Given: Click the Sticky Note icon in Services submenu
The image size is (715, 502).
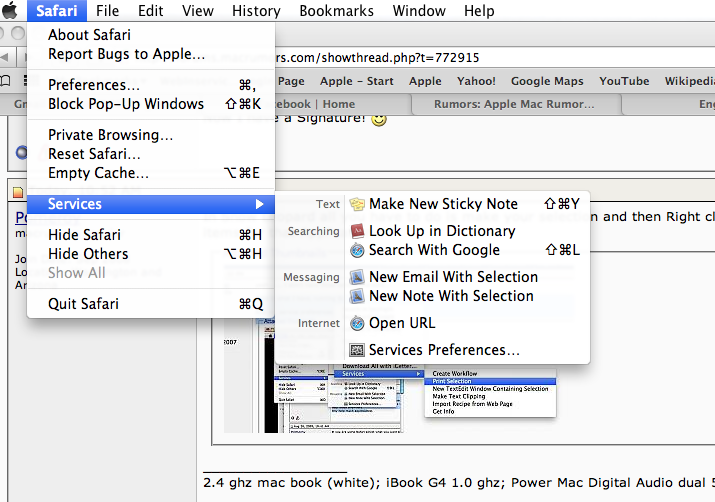Looking at the screenshot, I should (357, 204).
